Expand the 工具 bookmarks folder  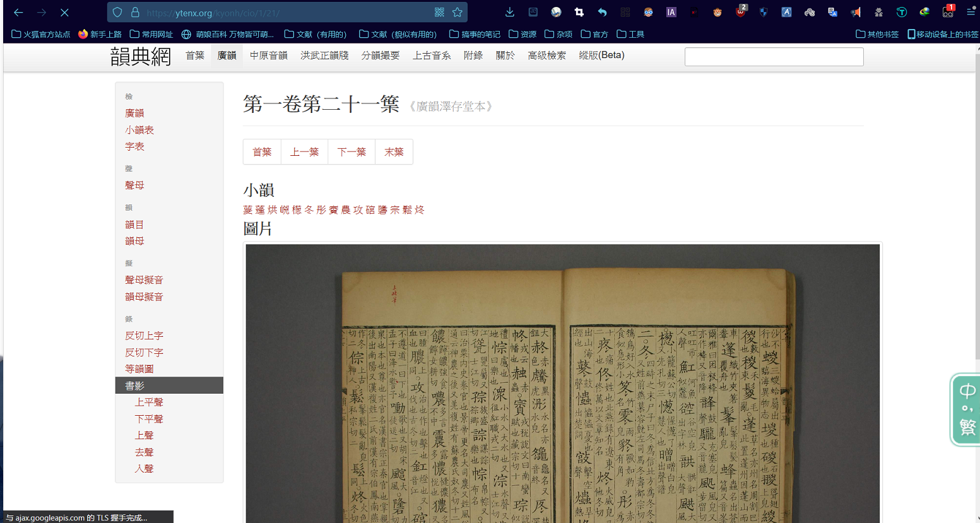point(630,34)
